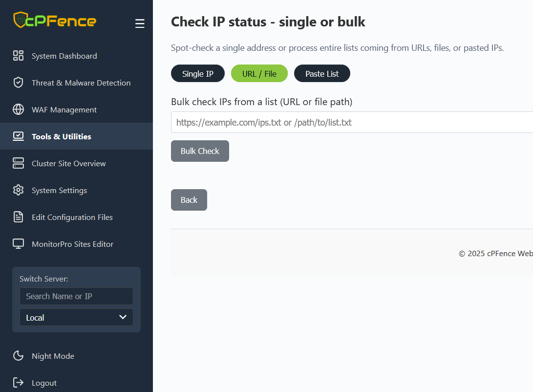The width and height of the screenshot is (533, 392).
Task: Toggle Night Mode
Action: [77, 356]
